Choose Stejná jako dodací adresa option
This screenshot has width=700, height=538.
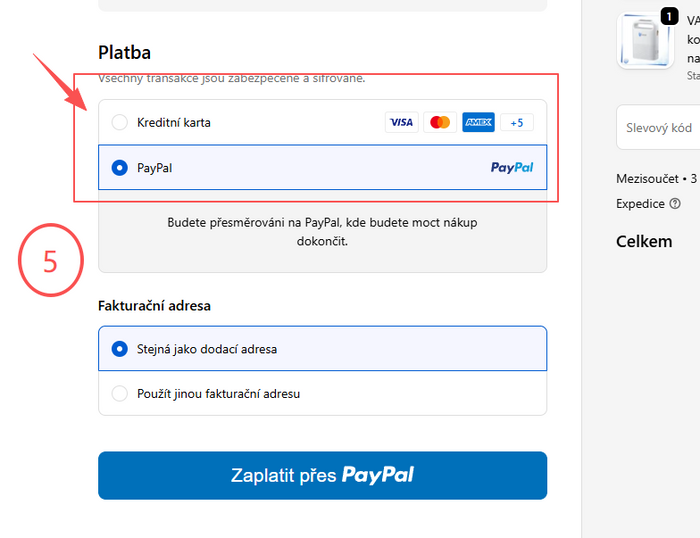click(120, 349)
